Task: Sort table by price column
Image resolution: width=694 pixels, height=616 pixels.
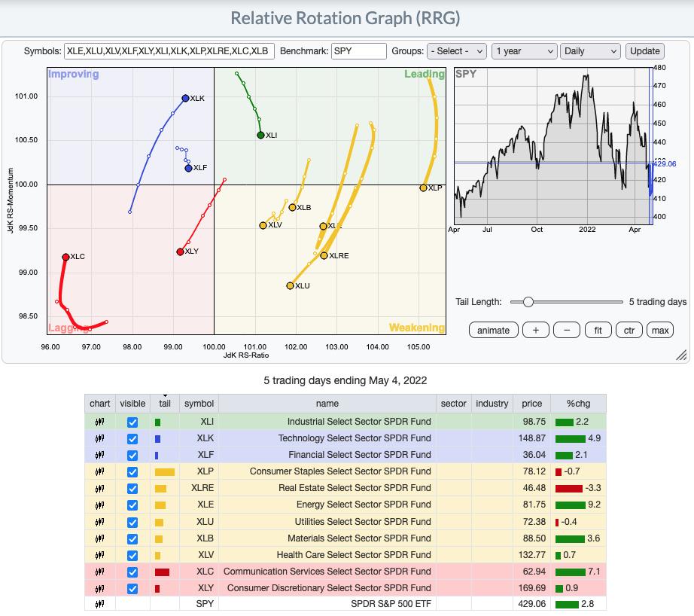Action: 531,404
